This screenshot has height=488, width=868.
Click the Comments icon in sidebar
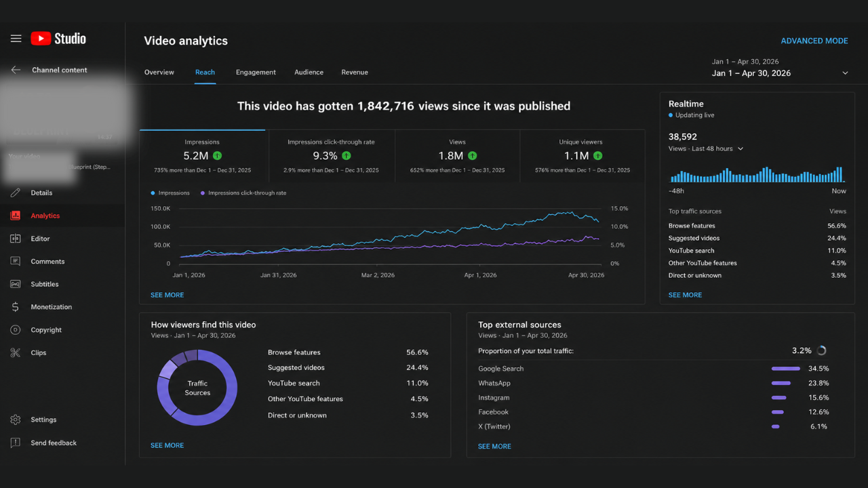[x=16, y=261]
